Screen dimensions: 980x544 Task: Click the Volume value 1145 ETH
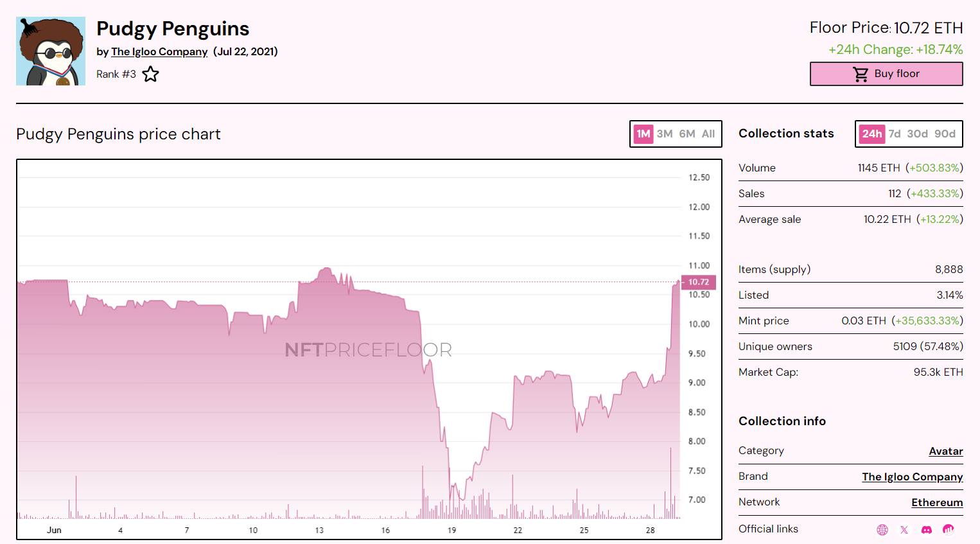pyautogui.click(x=879, y=168)
